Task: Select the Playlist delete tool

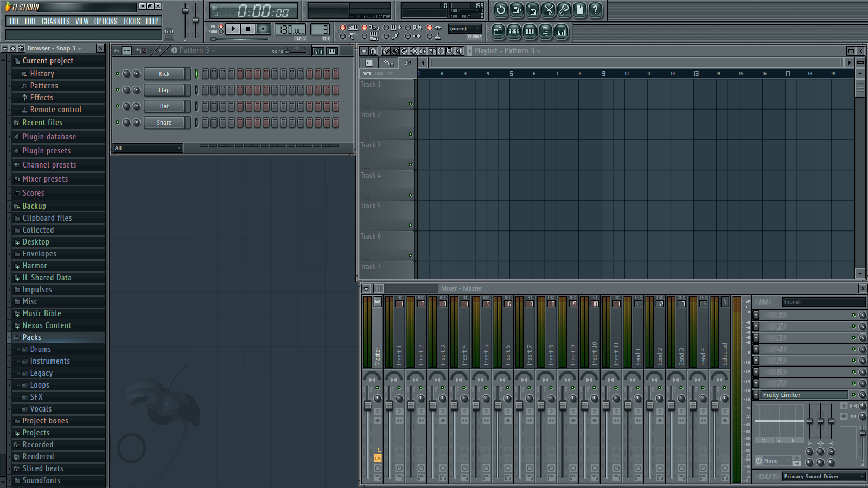Action: tap(404, 51)
